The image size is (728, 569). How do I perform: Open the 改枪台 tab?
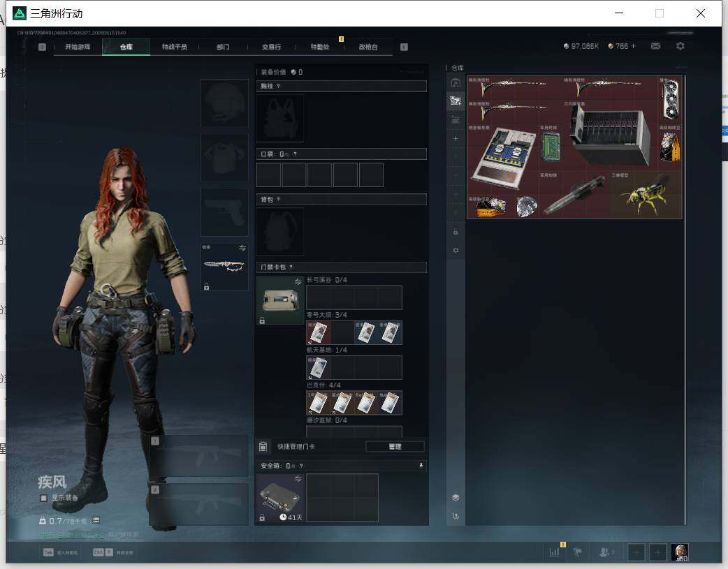point(368,47)
